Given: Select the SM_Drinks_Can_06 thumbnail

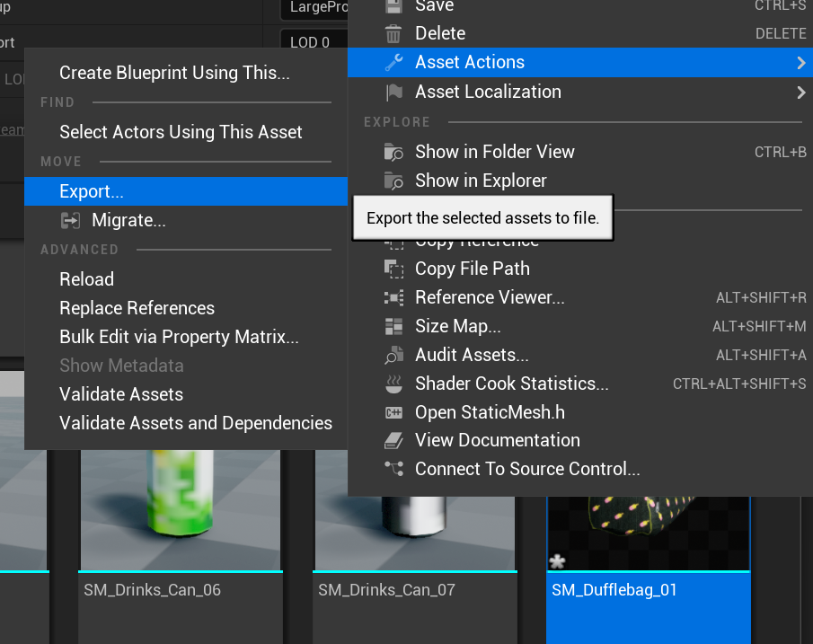Looking at the screenshot, I should [x=181, y=510].
